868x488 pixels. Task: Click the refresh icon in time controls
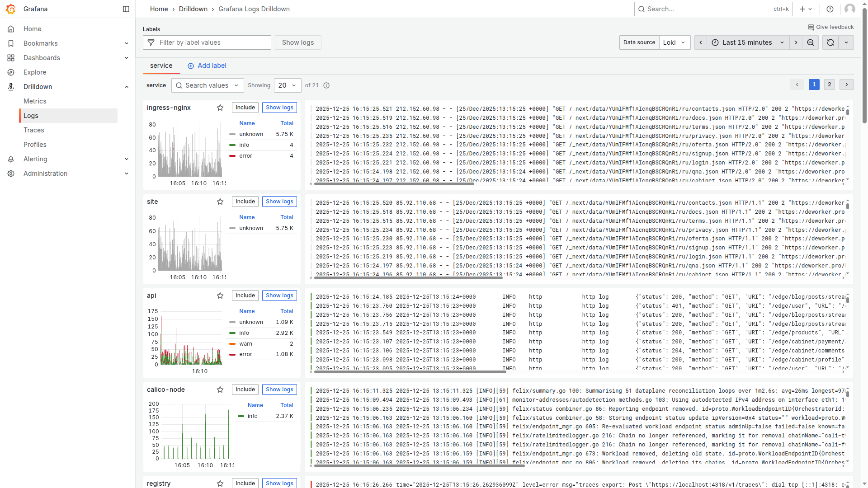[830, 42]
